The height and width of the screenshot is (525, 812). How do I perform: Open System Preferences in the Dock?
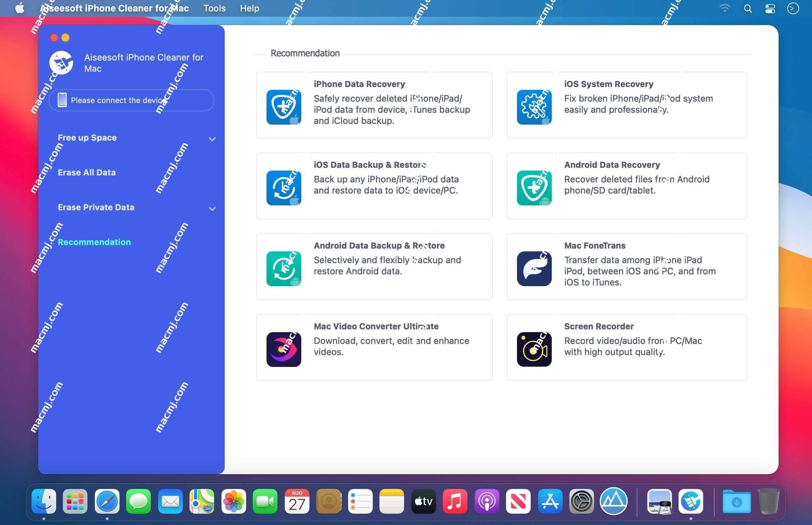[x=582, y=501]
